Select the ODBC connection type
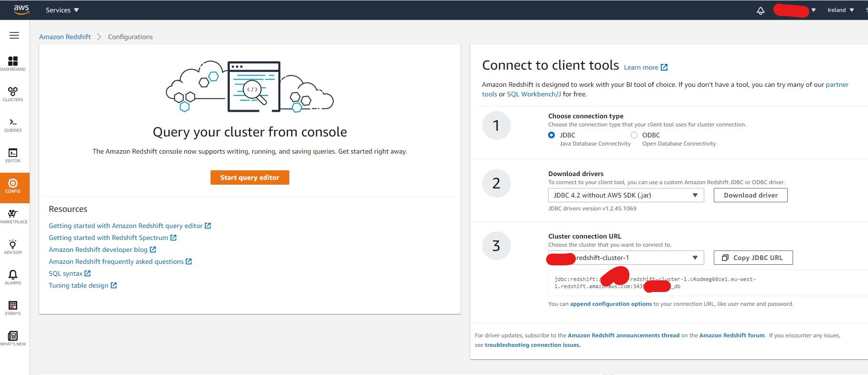The width and height of the screenshot is (868, 375). tap(634, 135)
